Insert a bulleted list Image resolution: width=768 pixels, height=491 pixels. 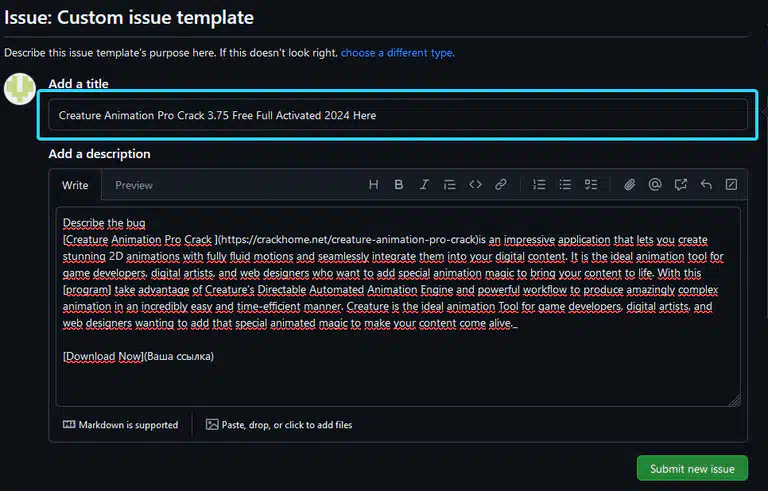(565, 185)
